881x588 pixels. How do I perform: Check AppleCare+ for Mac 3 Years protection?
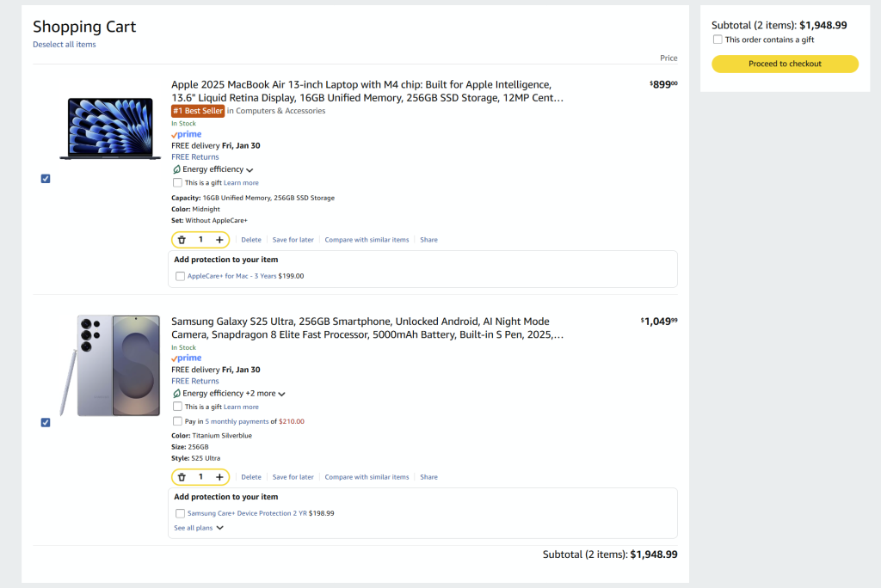pyautogui.click(x=180, y=277)
